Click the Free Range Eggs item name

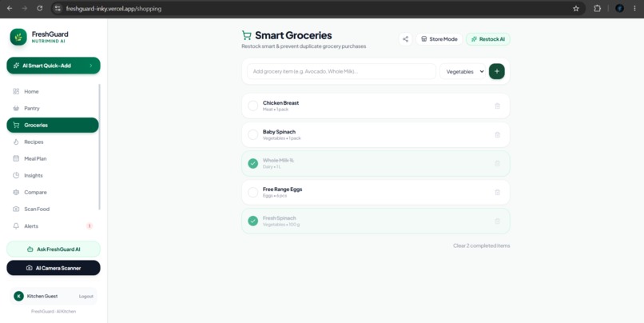pos(283,189)
